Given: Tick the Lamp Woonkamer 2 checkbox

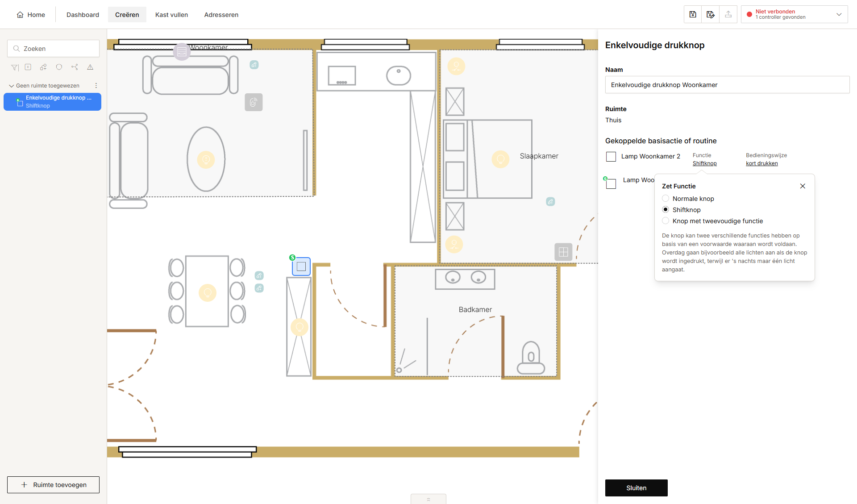Looking at the screenshot, I should pyautogui.click(x=611, y=157).
